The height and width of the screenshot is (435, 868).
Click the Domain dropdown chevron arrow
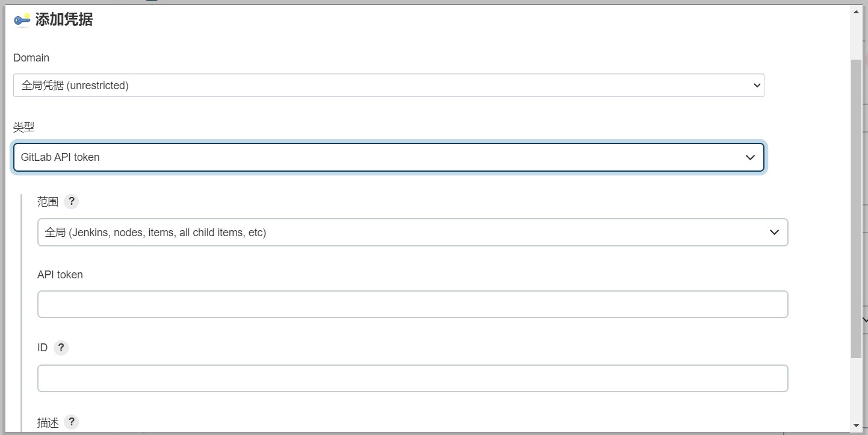[757, 85]
